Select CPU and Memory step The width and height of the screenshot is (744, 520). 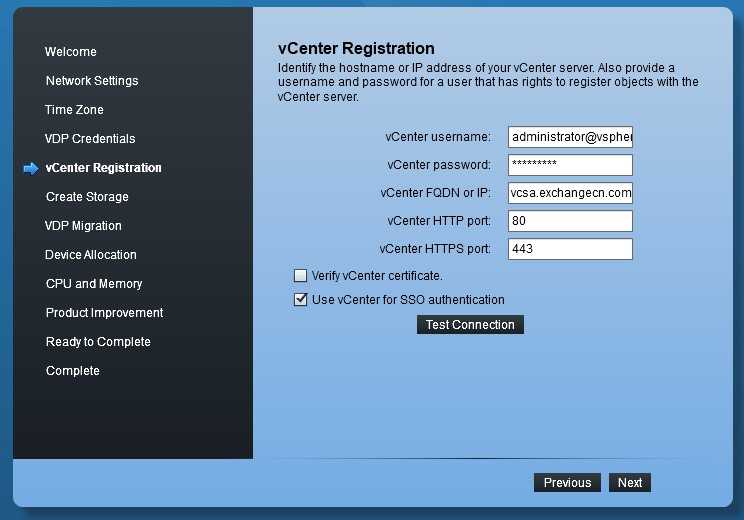[x=94, y=284]
